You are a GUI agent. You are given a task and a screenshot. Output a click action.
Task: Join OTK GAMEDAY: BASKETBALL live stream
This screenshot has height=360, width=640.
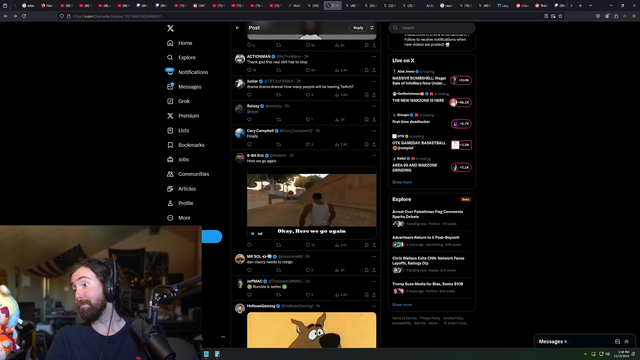(x=461, y=145)
